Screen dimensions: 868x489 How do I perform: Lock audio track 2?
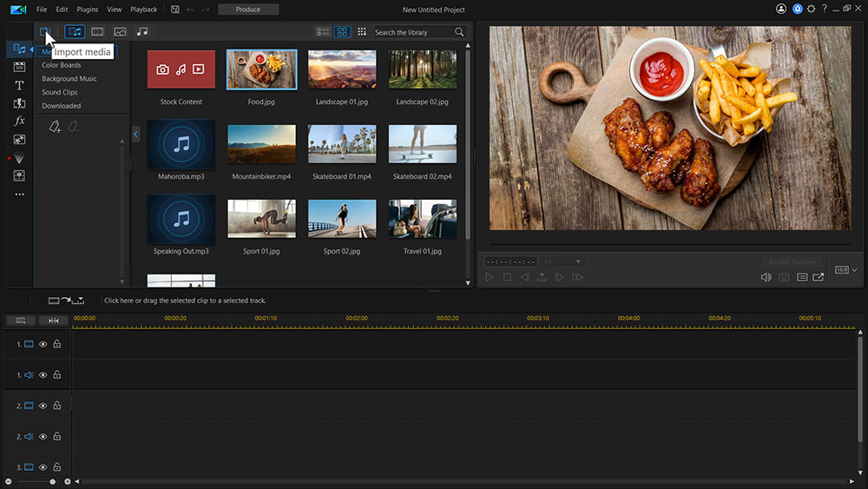click(57, 436)
